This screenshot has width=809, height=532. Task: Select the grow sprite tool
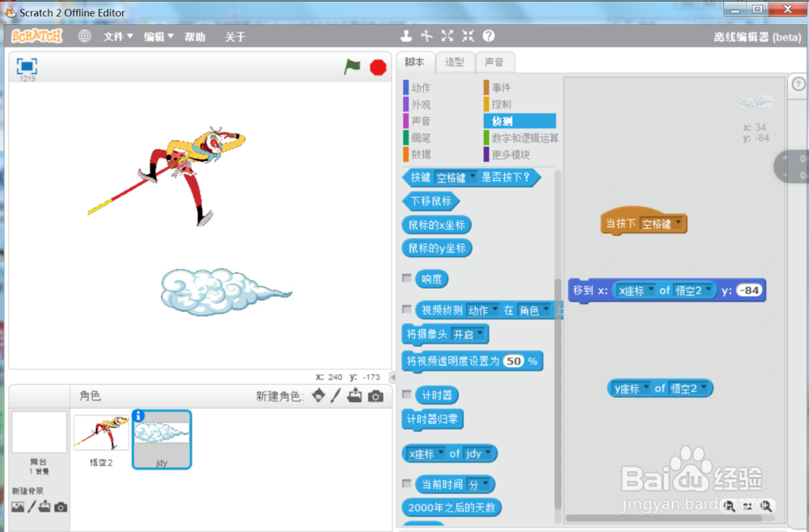tap(447, 36)
